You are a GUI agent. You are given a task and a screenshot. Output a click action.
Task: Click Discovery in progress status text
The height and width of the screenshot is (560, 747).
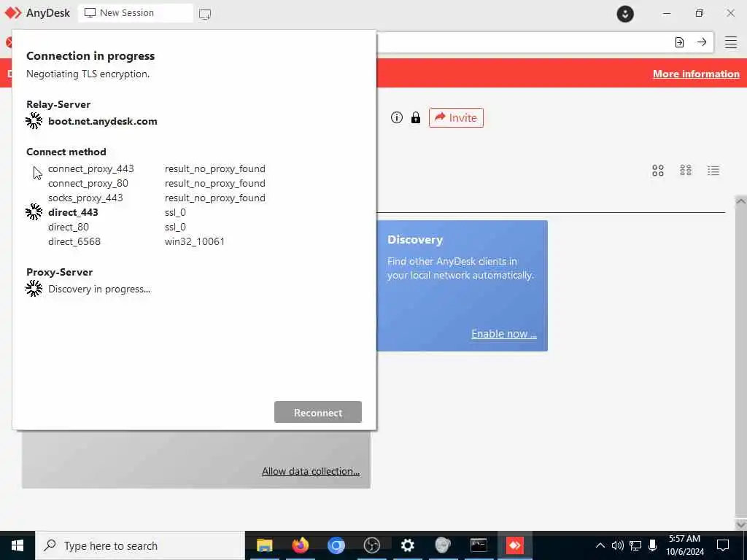(99, 289)
